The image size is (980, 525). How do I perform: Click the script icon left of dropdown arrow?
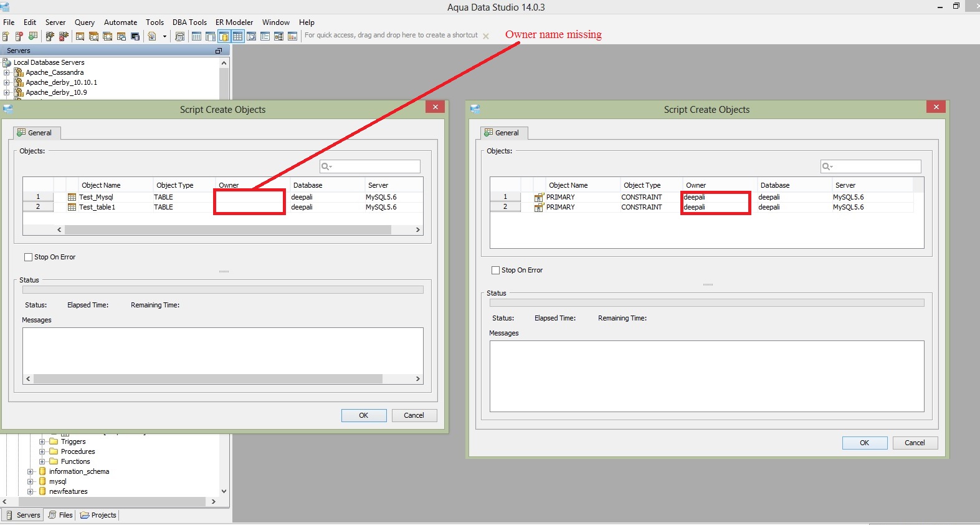click(152, 36)
